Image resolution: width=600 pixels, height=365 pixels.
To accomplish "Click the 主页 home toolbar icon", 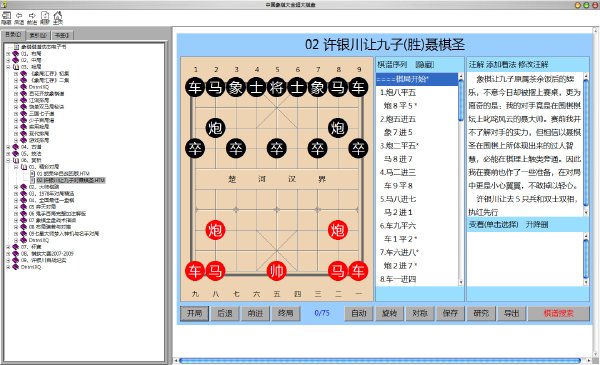I will (58, 18).
